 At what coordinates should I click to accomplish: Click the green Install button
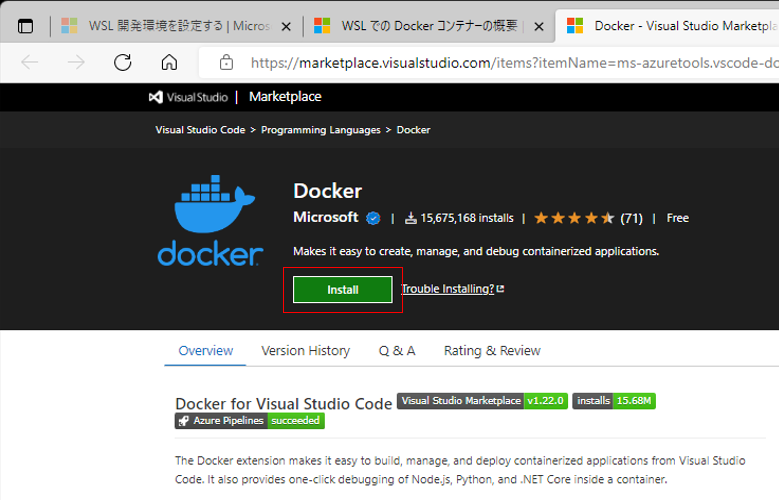point(342,289)
